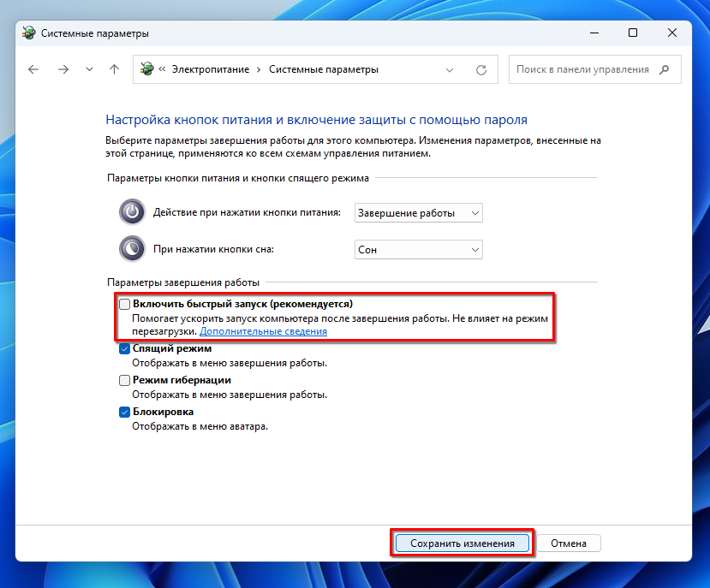Uncheck the Блокировка checkbox
The height and width of the screenshot is (588, 710).
pyautogui.click(x=125, y=412)
